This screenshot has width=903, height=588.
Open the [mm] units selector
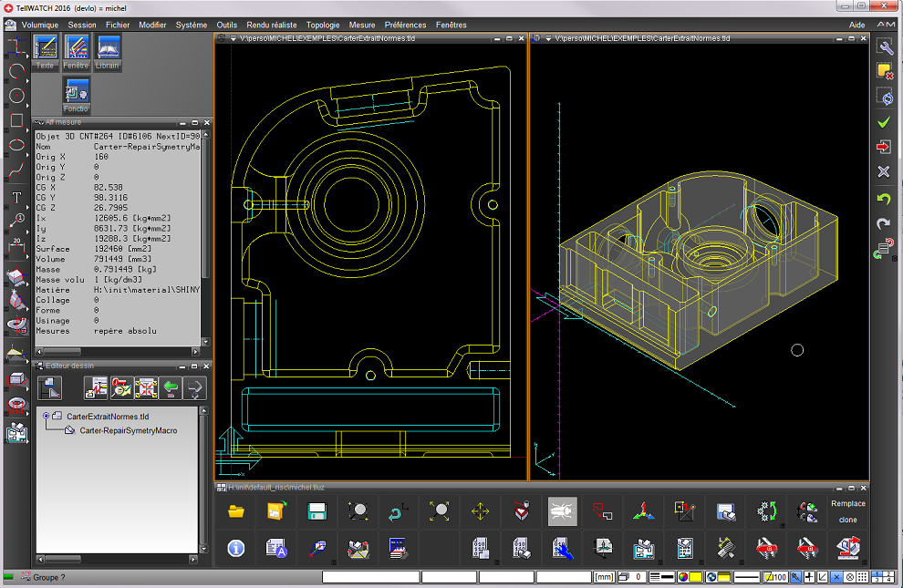click(x=604, y=577)
